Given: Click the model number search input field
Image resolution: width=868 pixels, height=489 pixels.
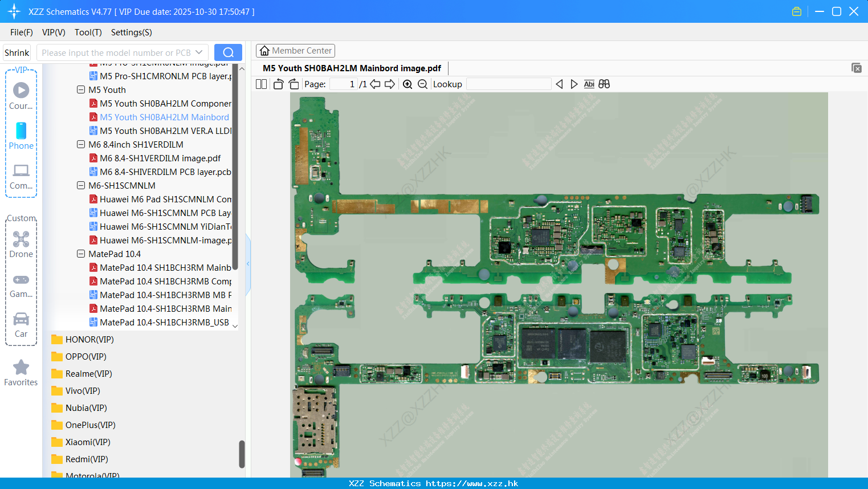Looking at the screenshot, I should 115,52.
